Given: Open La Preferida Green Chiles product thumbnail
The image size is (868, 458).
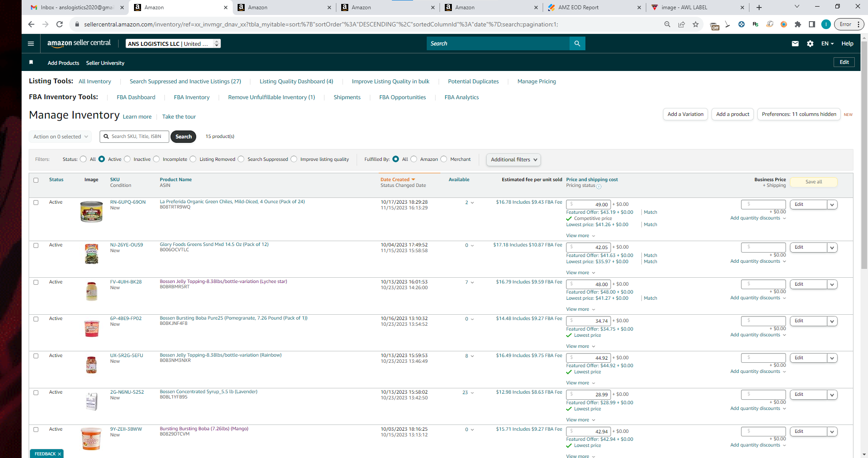Looking at the screenshot, I should pos(91,212).
